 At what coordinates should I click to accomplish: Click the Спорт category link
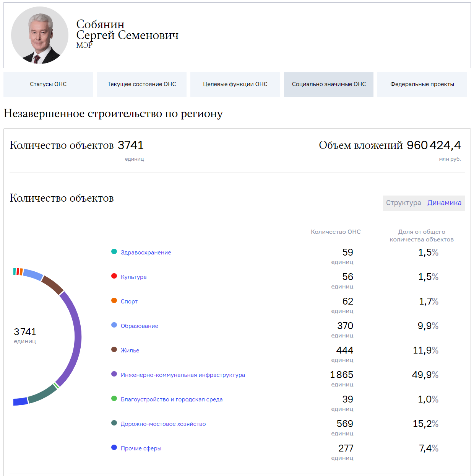[x=129, y=302]
